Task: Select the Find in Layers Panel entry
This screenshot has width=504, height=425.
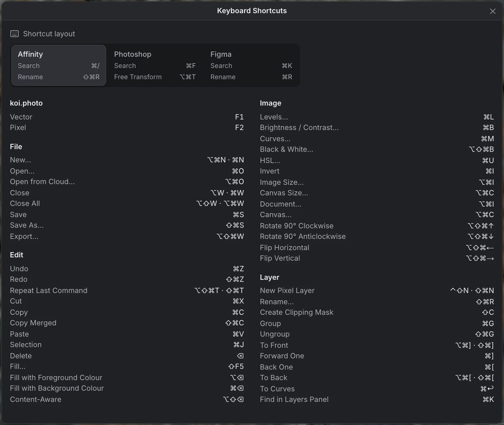Action: (377, 399)
